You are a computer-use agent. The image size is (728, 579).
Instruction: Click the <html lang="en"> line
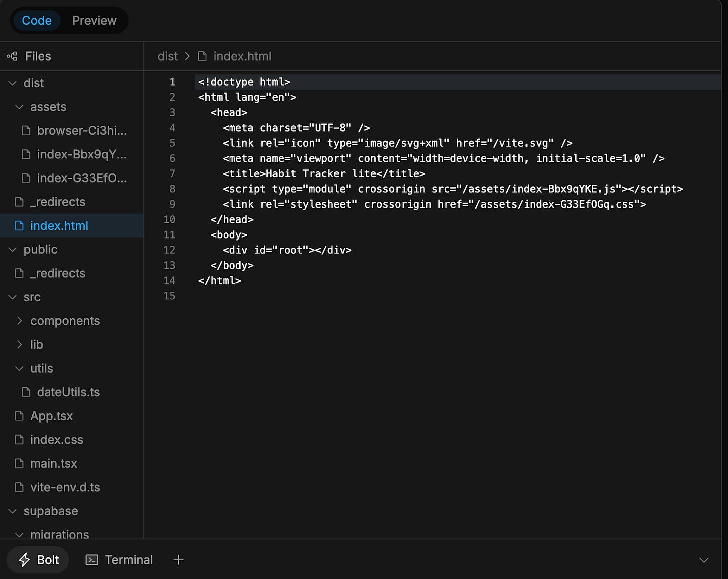coord(247,97)
